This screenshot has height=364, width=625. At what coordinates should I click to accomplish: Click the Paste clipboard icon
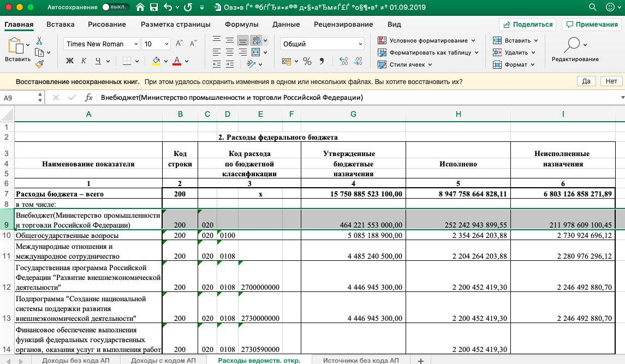click(15, 45)
